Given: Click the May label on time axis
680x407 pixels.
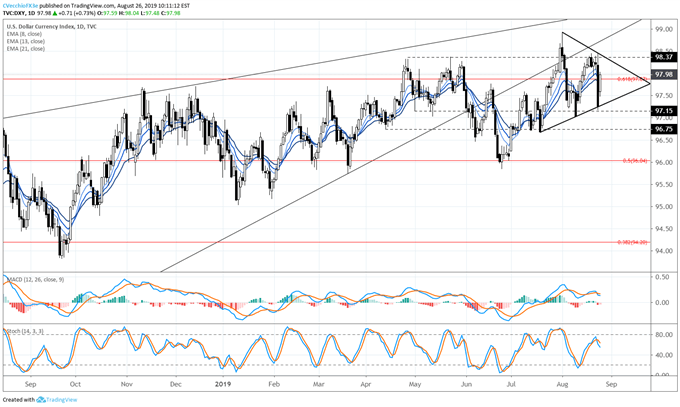Looking at the screenshot, I should click(415, 384).
